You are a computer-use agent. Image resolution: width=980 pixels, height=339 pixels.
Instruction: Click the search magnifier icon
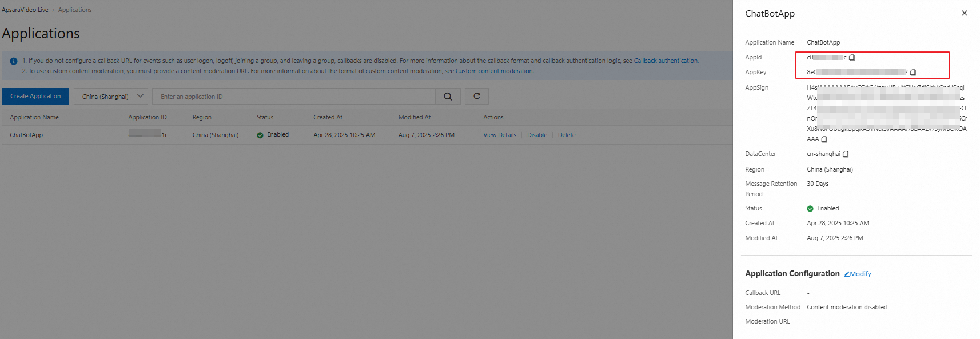pyautogui.click(x=448, y=97)
